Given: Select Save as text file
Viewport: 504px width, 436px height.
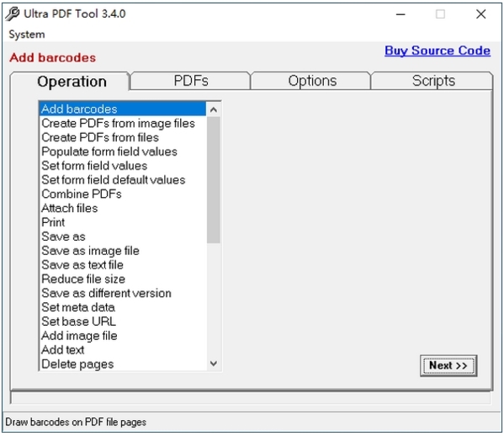Looking at the screenshot, I should [x=123, y=264].
